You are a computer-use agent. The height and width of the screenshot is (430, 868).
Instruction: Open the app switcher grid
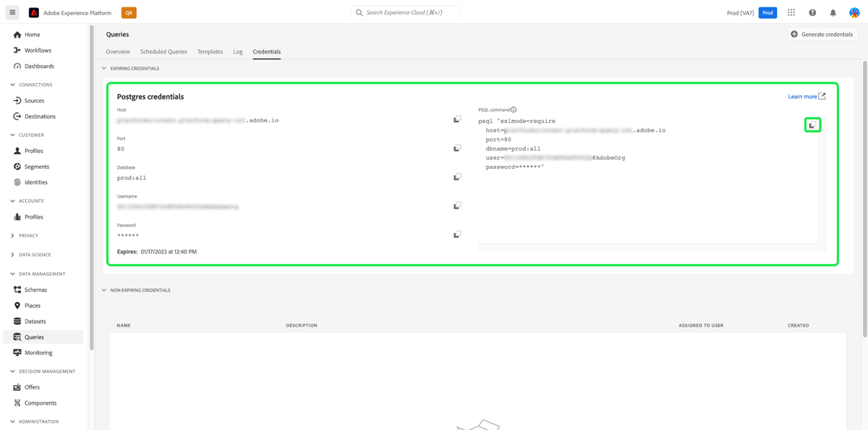[791, 12]
